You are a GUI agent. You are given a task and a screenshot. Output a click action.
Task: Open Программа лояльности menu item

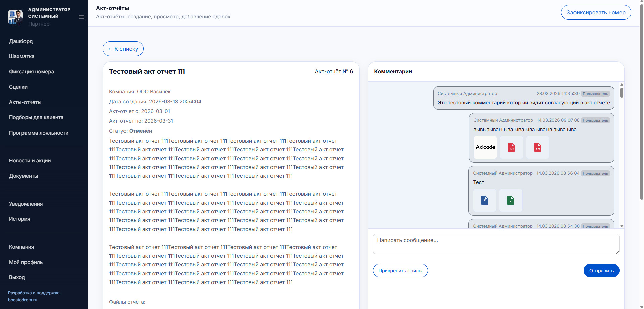click(39, 133)
